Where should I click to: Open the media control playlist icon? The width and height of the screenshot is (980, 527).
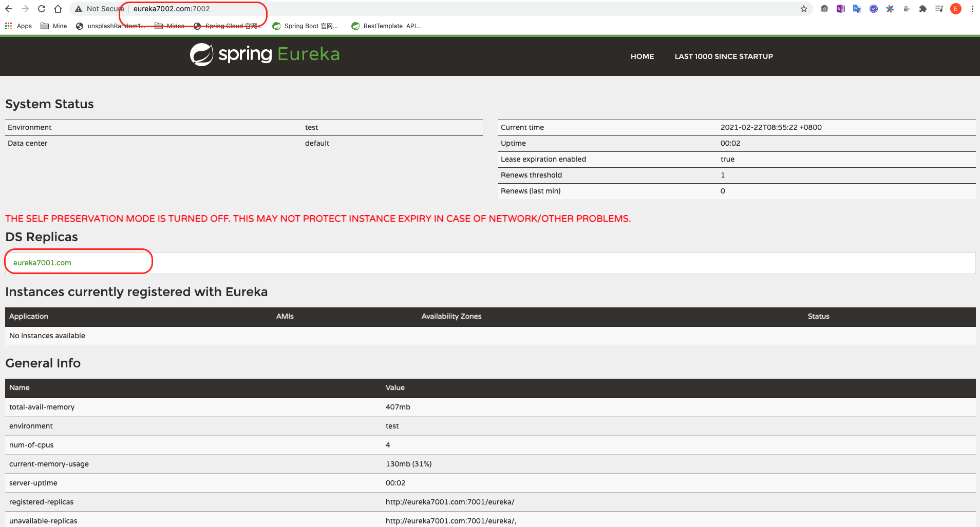coord(939,9)
